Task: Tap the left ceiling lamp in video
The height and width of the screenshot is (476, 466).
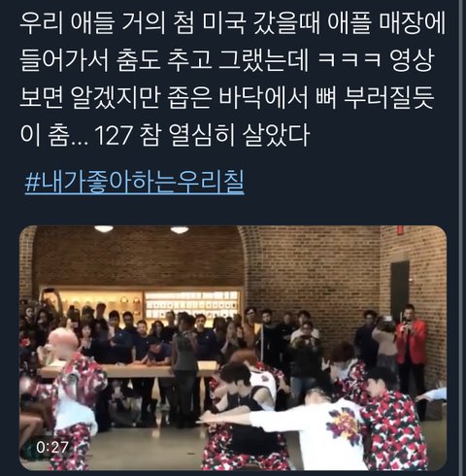Action: tap(104, 228)
